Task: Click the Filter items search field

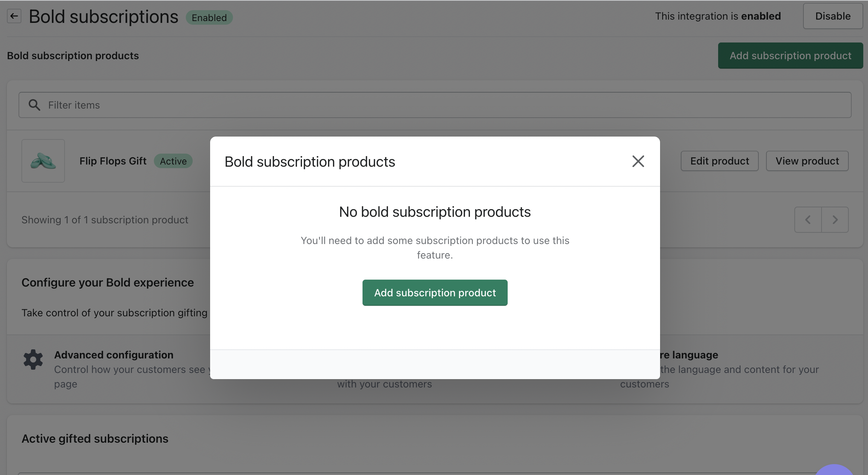Action: pyautogui.click(x=435, y=105)
